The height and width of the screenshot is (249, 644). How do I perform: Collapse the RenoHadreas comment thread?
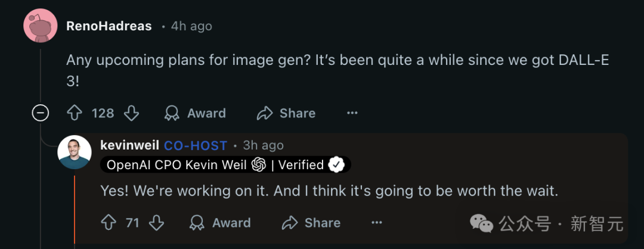pyautogui.click(x=41, y=113)
